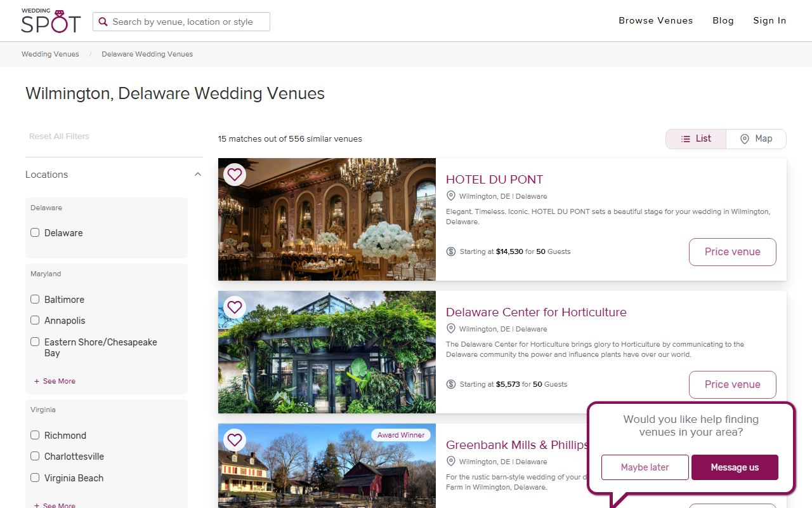The image size is (812, 508).
Task: Tick the Charlottesville location checkbox
Action: tap(35, 456)
